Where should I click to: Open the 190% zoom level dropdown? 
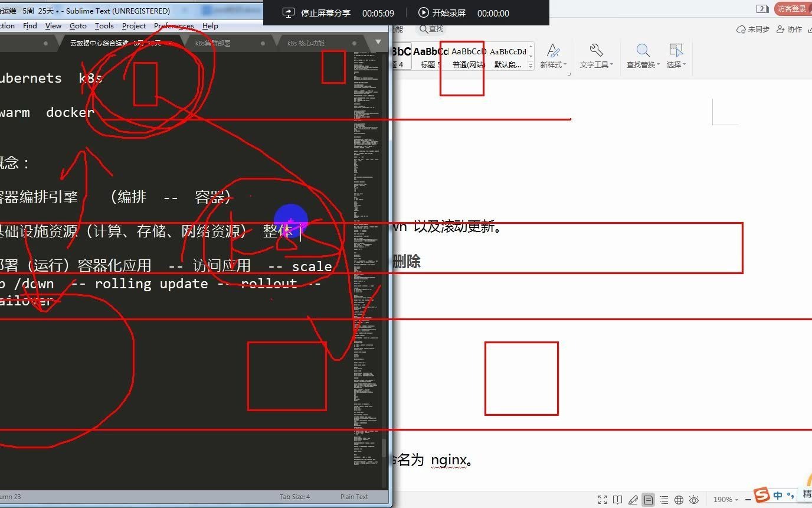pyautogui.click(x=725, y=500)
